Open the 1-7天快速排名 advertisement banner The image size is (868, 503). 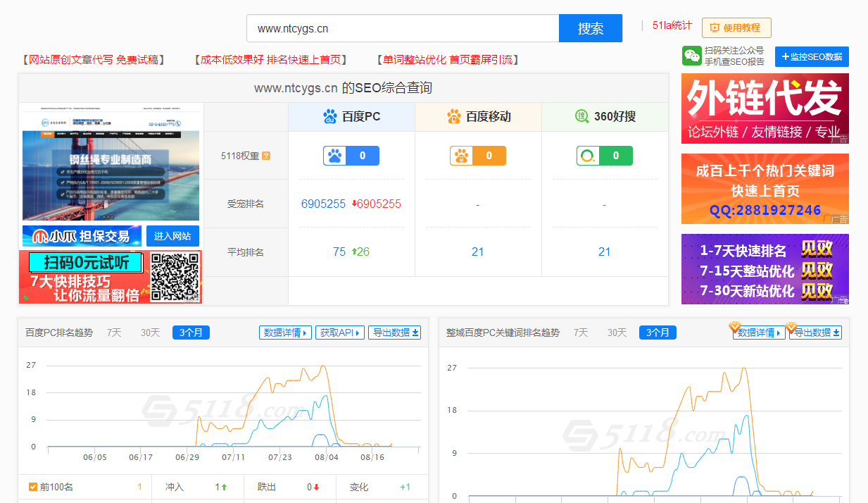765,269
